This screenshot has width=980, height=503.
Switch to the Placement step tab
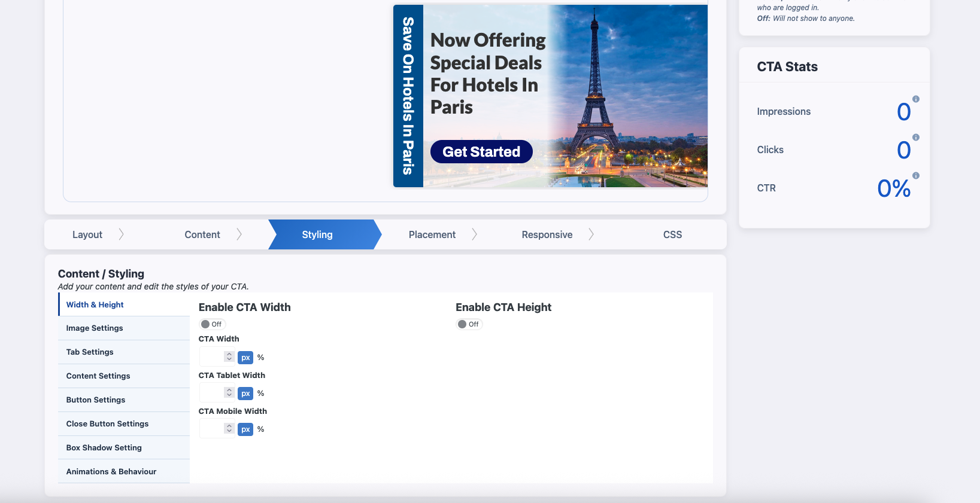[432, 234]
